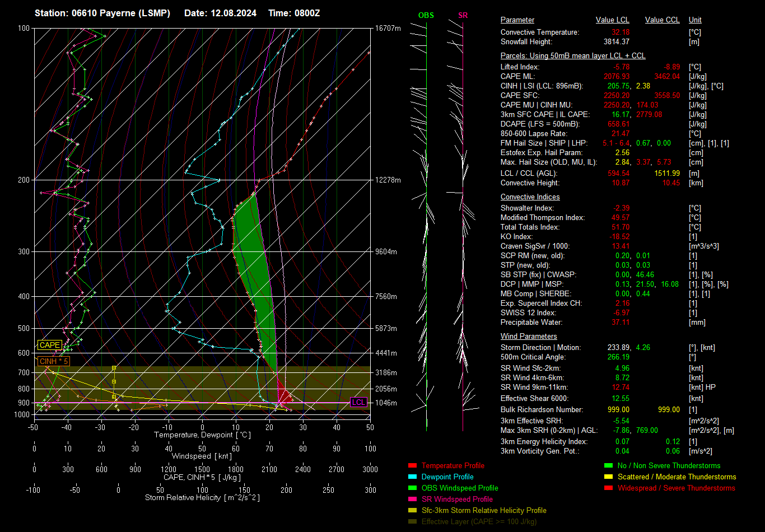This screenshot has width=765, height=532.
Task: Click the magenta LCL marker label
Action: click(x=358, y=402)
